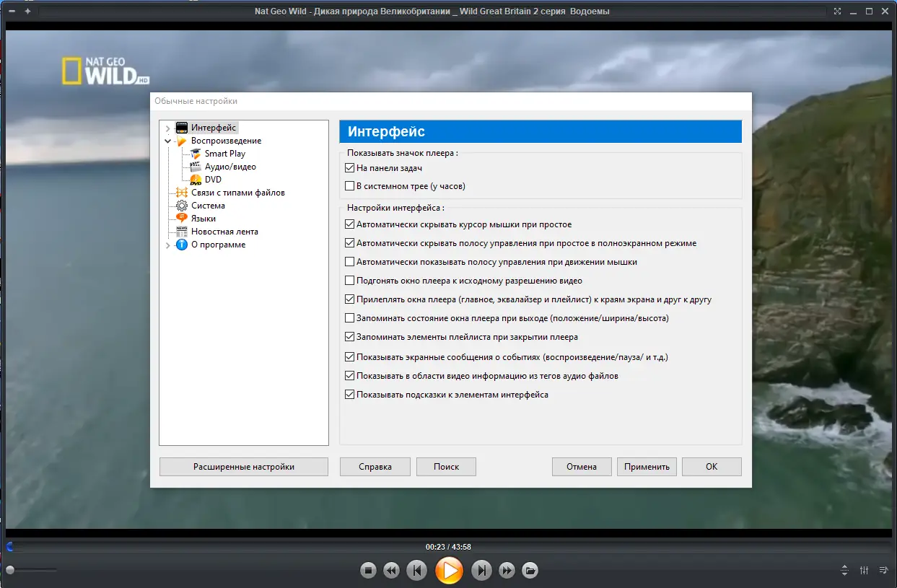Open the Языки settings section

click(x=182, y=218)
